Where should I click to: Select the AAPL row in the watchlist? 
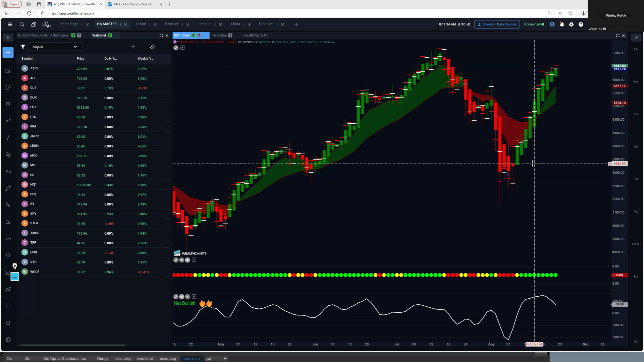tap(94, 69)
